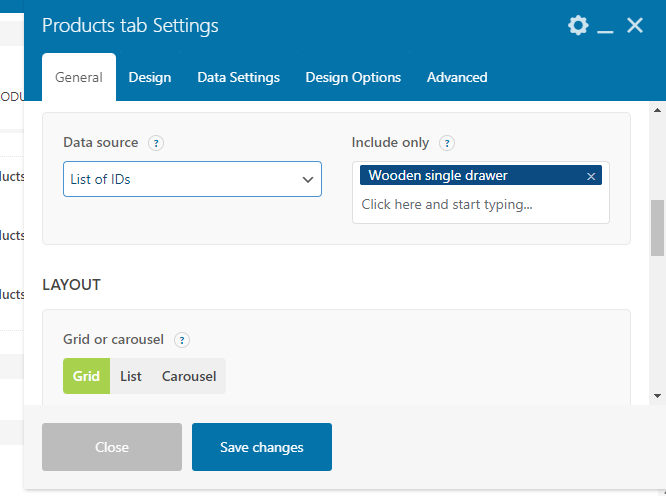
Task: Close panel with the X icon
Action: pyautogui.click(x=635, y=25)
